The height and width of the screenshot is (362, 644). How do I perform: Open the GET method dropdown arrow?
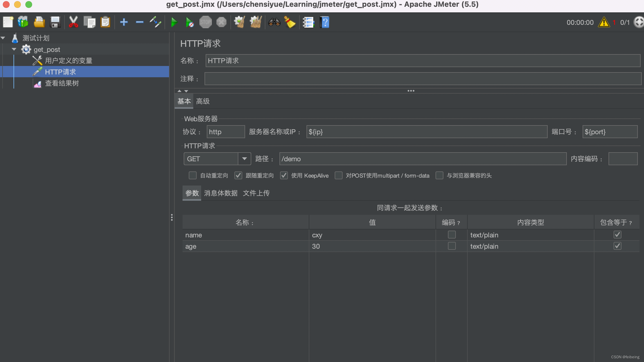(244, 159)
